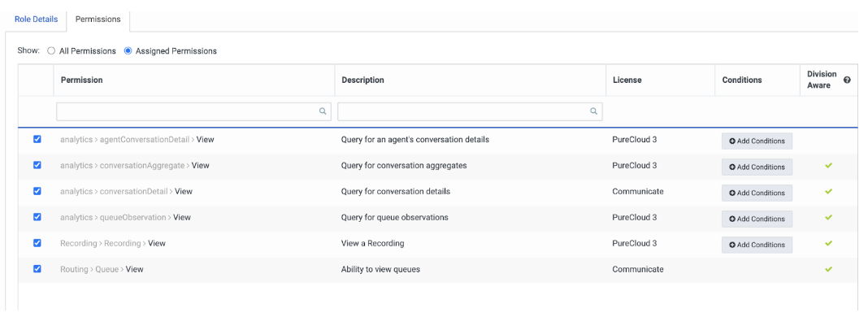Click Communicate license in conversationDetail row
Viewport: 868px width, 317px height.
(x=638, y=191)
